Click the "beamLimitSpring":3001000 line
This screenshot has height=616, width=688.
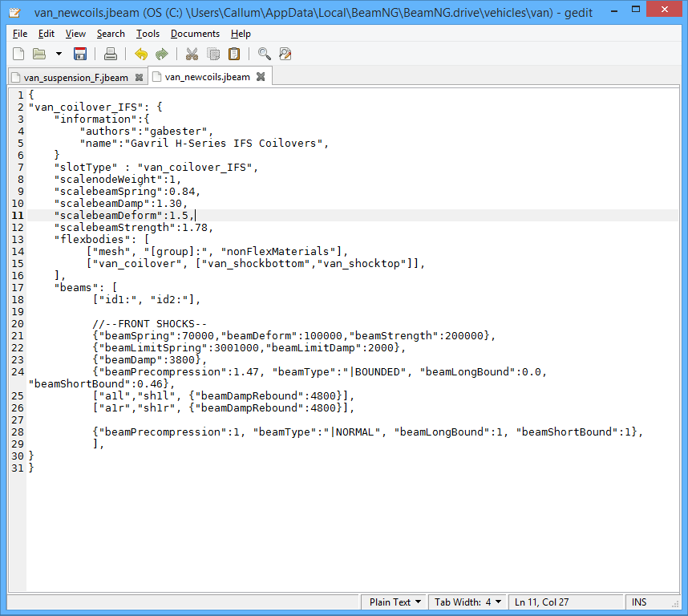point(249,348)
